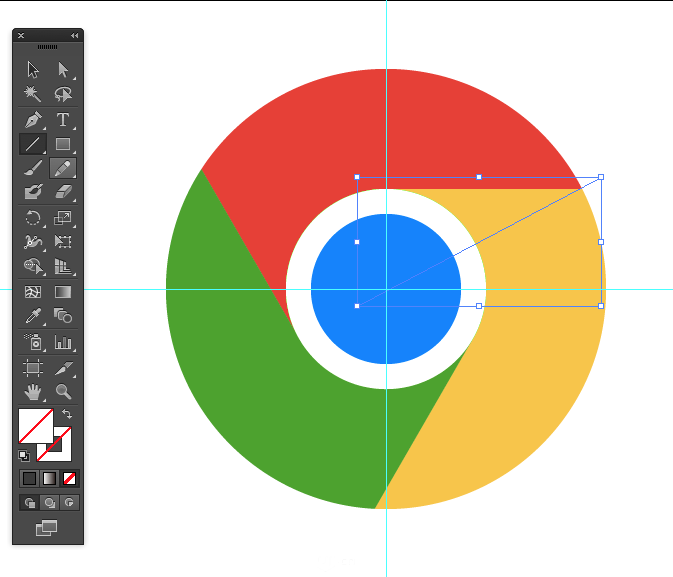This screenshot has width=673, height=577.
Task: Reset to default fill and stroke
Action: pos(24,456)
